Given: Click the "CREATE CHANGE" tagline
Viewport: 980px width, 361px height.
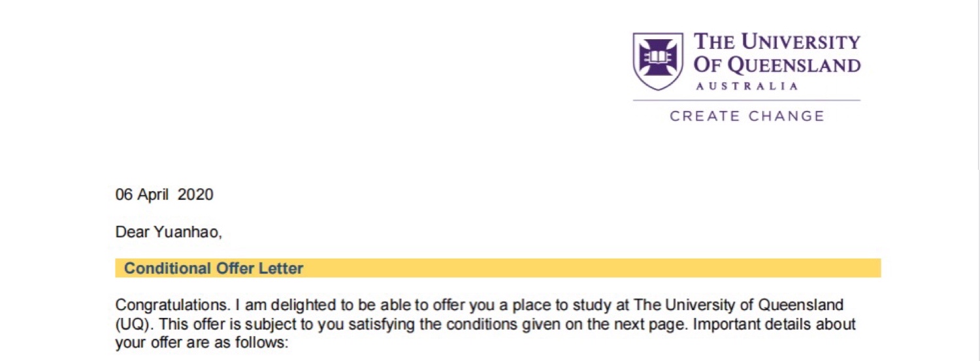Looking at the screenshot, I should pyautogui.click(x=747, y=116).
